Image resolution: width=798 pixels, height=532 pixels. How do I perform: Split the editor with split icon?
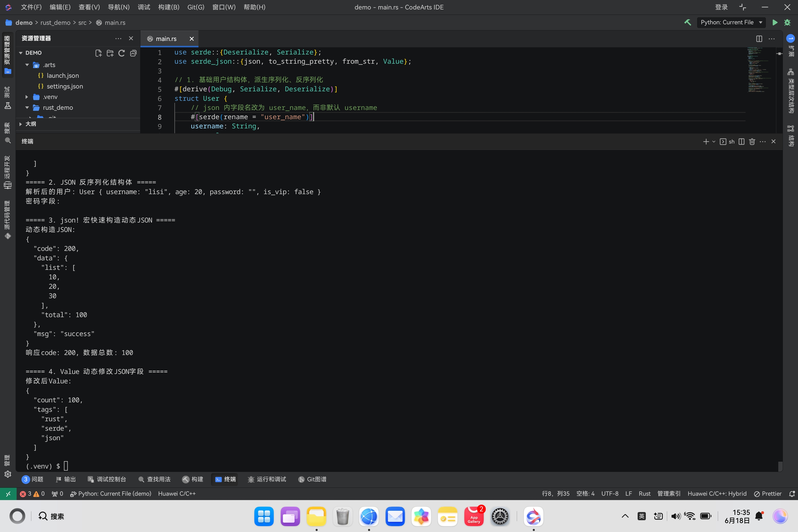(759, 39)
